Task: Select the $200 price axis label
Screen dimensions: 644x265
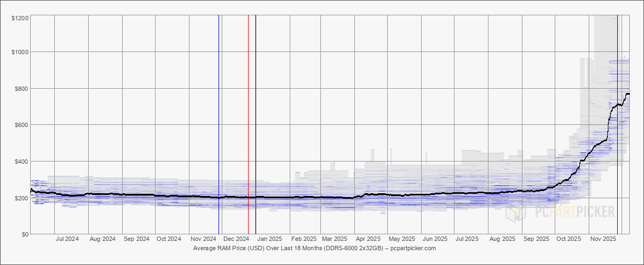Action: [21, 198]
